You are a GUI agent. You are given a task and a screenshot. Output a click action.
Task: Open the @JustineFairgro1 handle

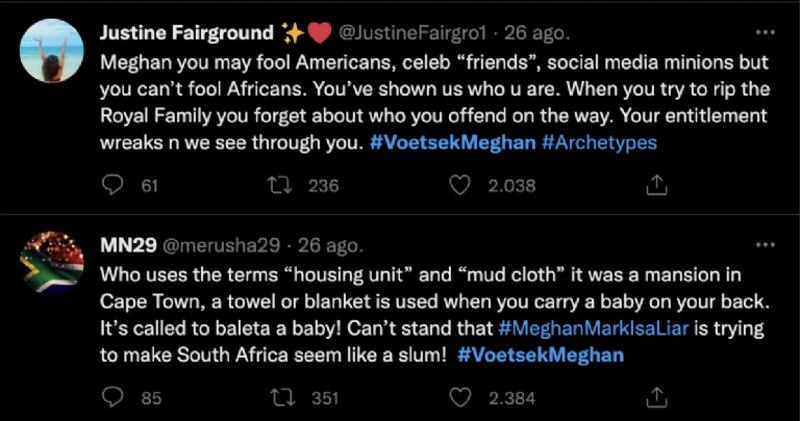point(420,33)
